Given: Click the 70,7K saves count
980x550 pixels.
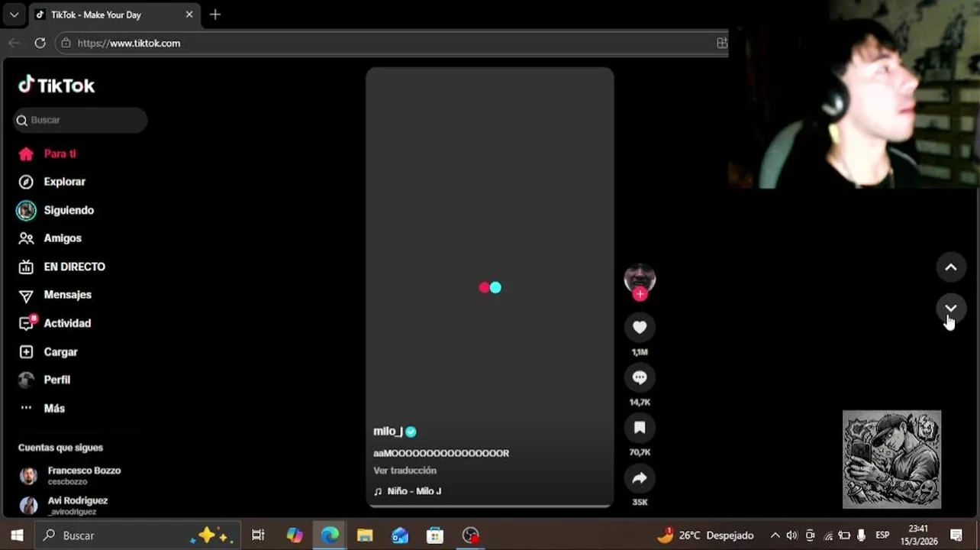Looking at the screenshot, I should point(640,452).
